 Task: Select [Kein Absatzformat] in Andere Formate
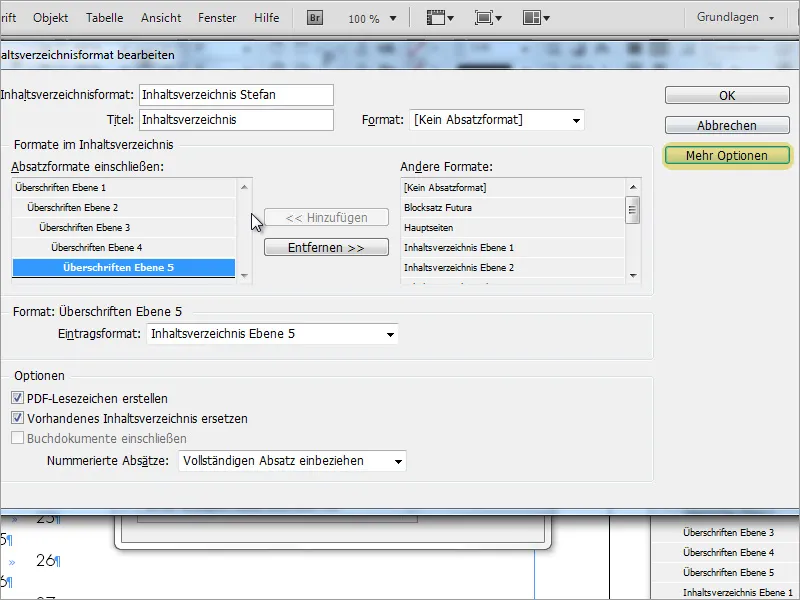click(x=513, y=188)
